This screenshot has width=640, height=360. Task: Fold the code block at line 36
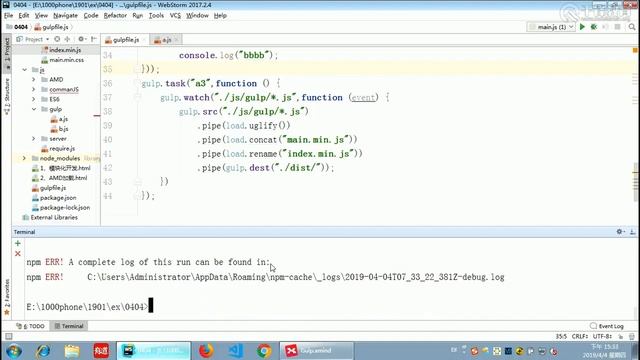point(138,83)
